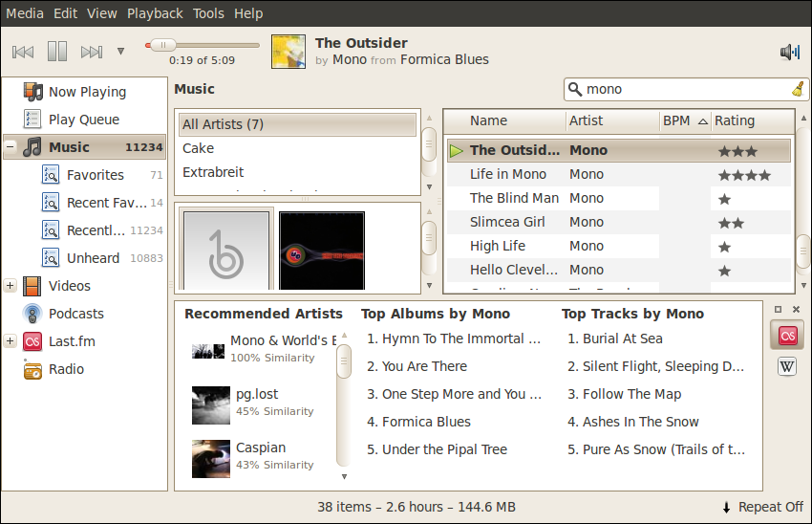This screenshot has height=524, width=812.
Task: Switch context pane to Last.fm
Action: [x=787, y=336]
